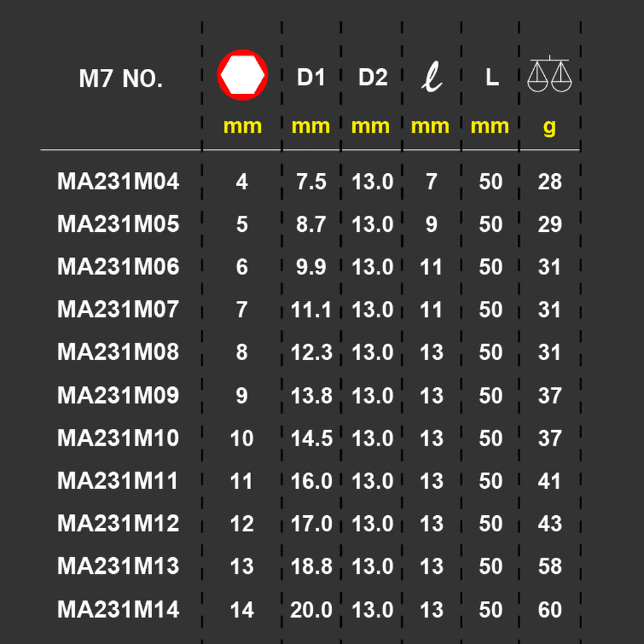Screen dimensions: 644x644
Task: Click D1 value 20.0
Action: click(311, 609)
